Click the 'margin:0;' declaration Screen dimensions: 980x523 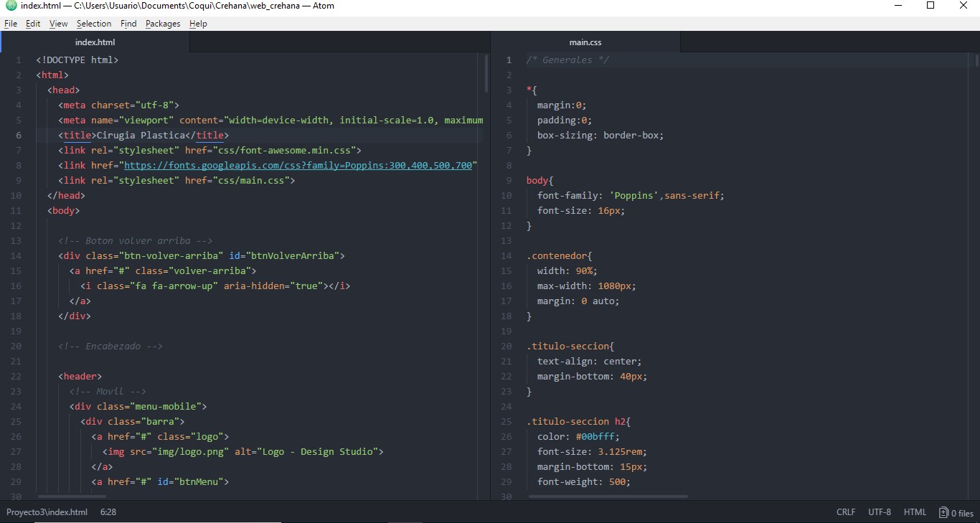[562, 105]
